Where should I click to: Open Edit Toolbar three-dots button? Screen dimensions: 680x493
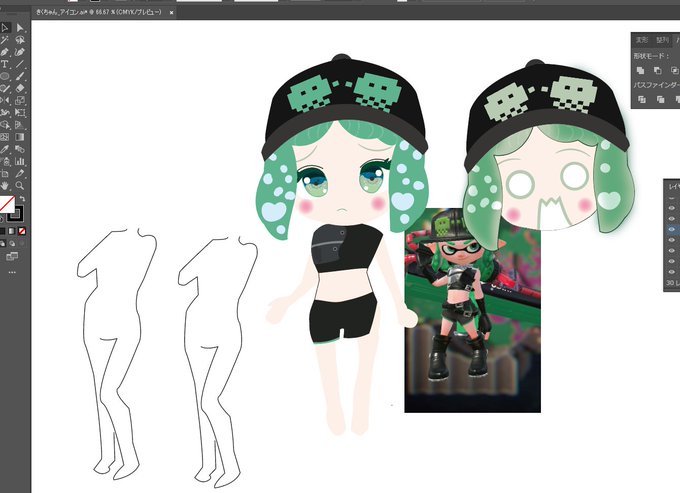click(x=12, y=272)
